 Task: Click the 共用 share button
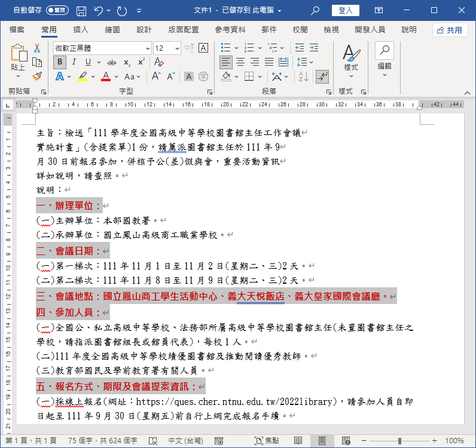point(450,30)
